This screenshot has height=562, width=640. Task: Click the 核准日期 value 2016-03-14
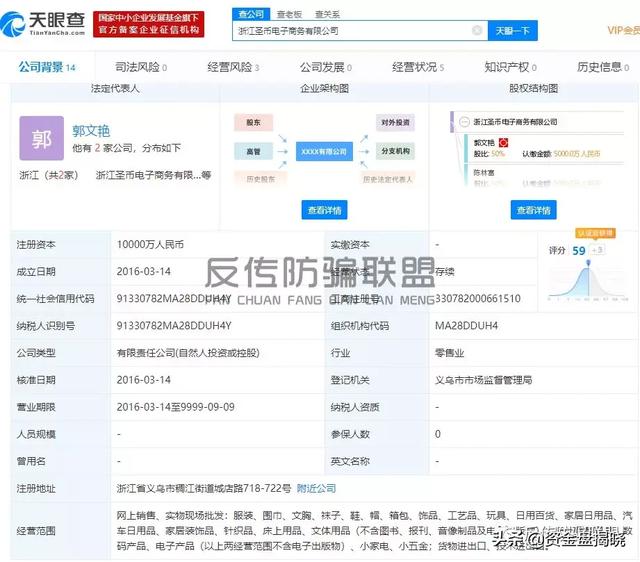pos(144,380)
